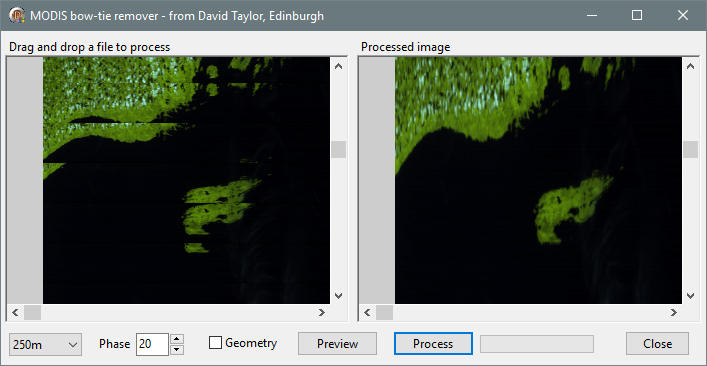Viewport: 707px width, 366px height.
Task: Click the processed image vertical scrollbar thumb
Action: [690, 150]
